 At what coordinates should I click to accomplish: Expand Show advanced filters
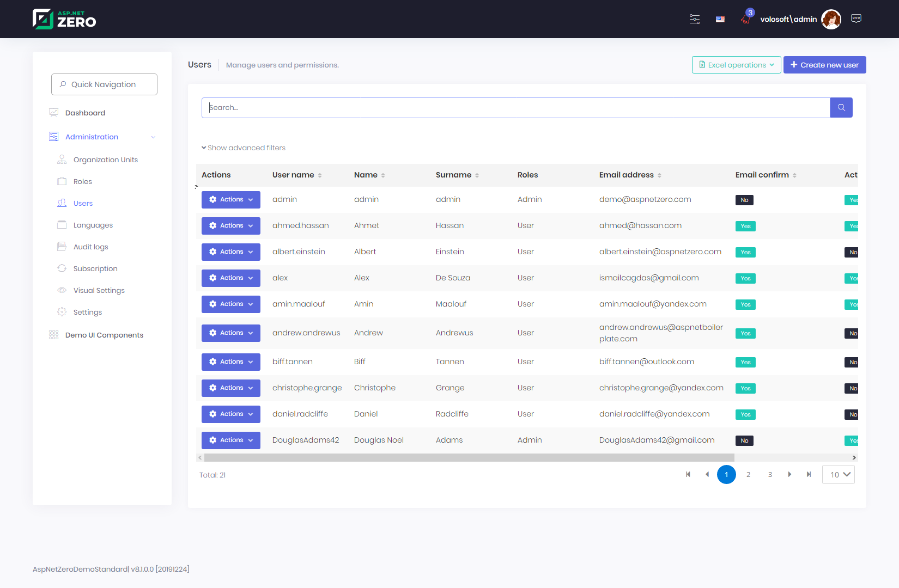pos(244,148)
